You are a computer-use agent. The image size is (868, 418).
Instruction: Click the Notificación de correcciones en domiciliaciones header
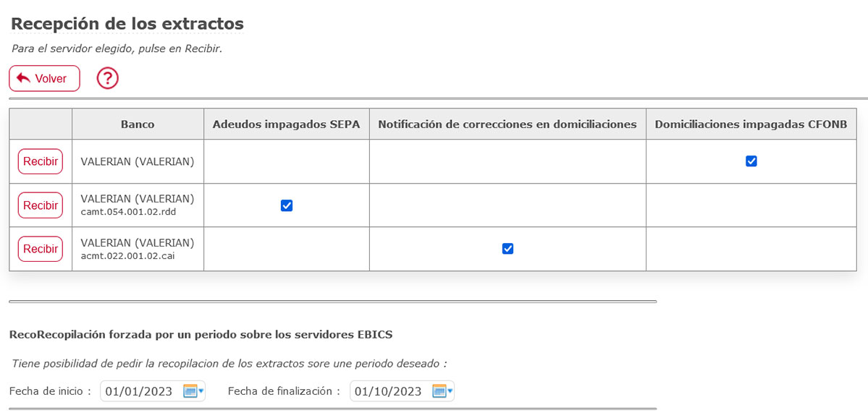[x=507, y=124]
